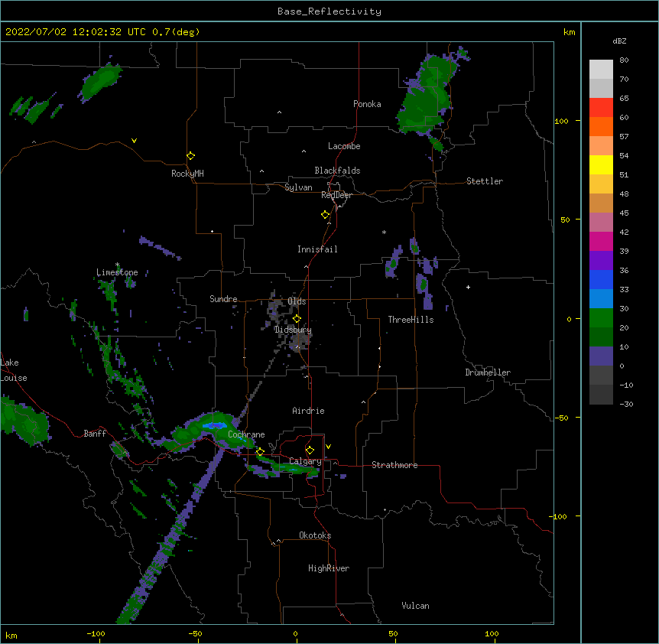Click the Olds label
Screen dimensions: 659x644
click(x=297, y=301)
